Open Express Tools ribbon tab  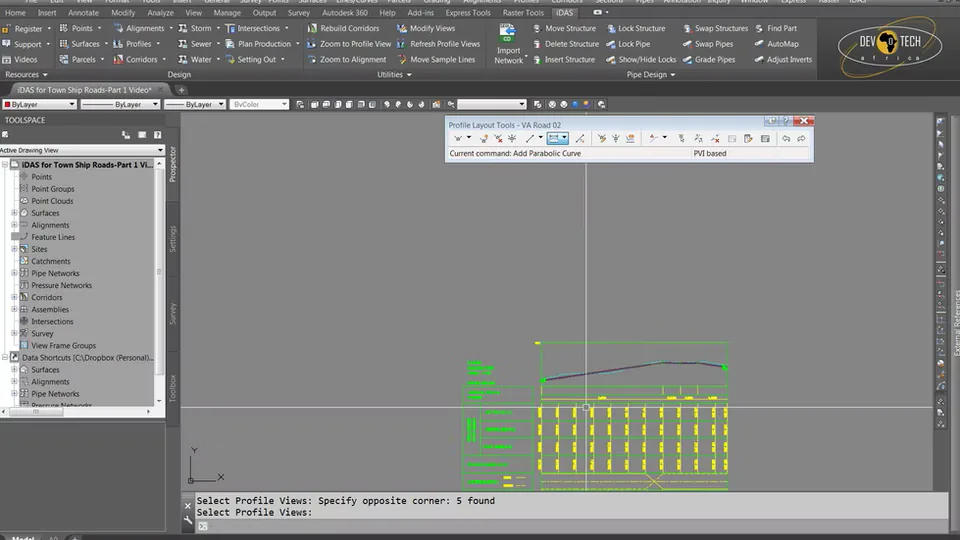pyautogui.click(x=468, y=12)
